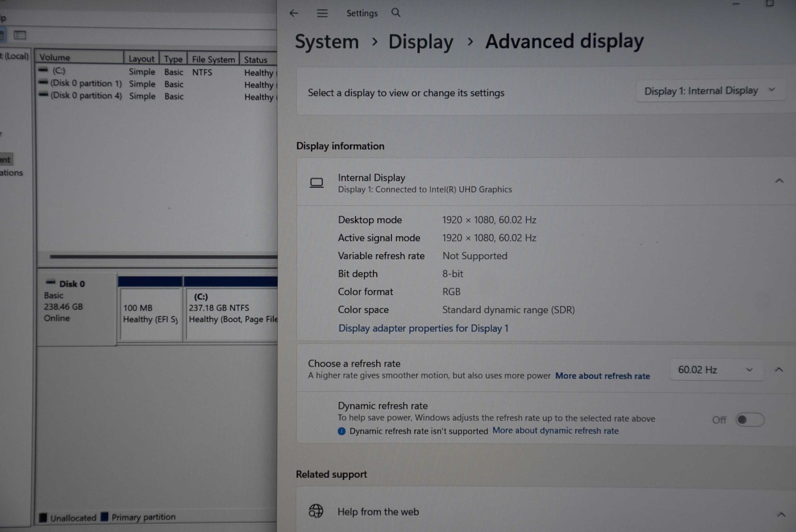Go to System in the breadcrumb
The height and width of the screenshot is (532, 796).
327,42
